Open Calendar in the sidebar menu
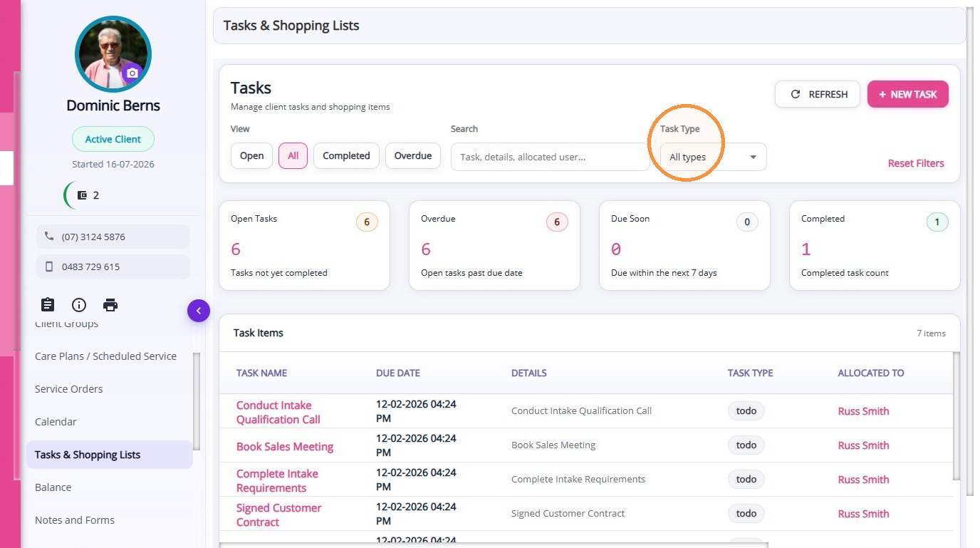The image size is (980, 548). point(56,422)
